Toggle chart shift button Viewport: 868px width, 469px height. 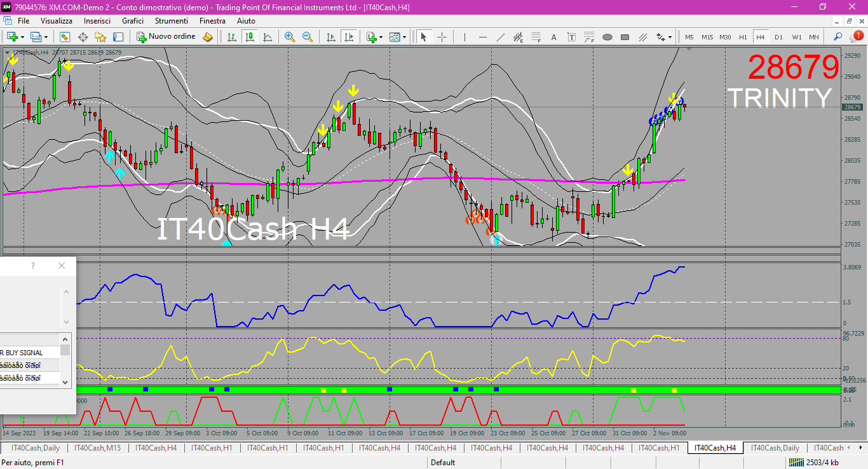coord(348,37)
